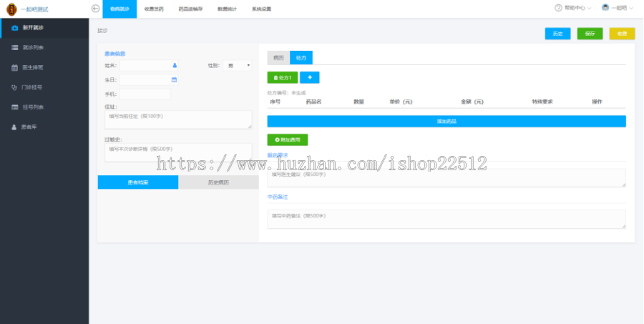Click the 手机 phone input field
The width and height of the screenshot is (644, 324).
point(145,94)
